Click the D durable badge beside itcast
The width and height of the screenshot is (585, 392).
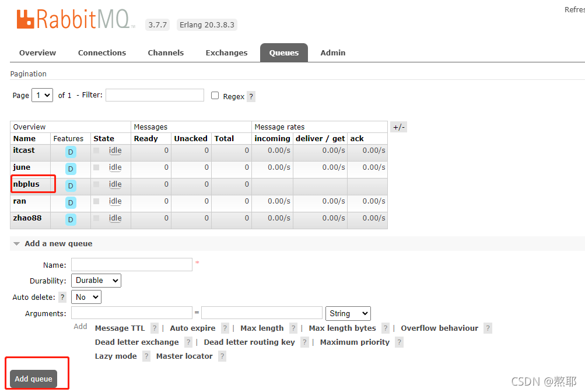click(70, 151)
